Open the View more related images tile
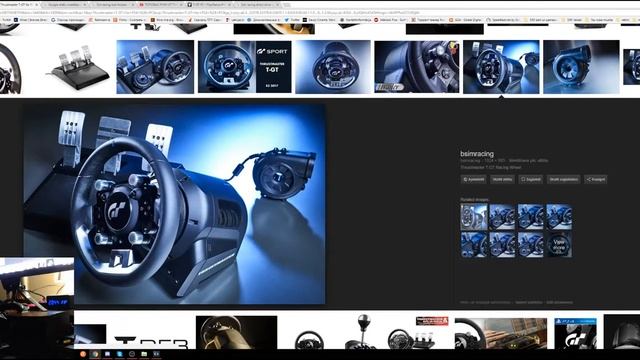This screenshot has height=360, width=640. pyautogui.click(x=559, y=245)
